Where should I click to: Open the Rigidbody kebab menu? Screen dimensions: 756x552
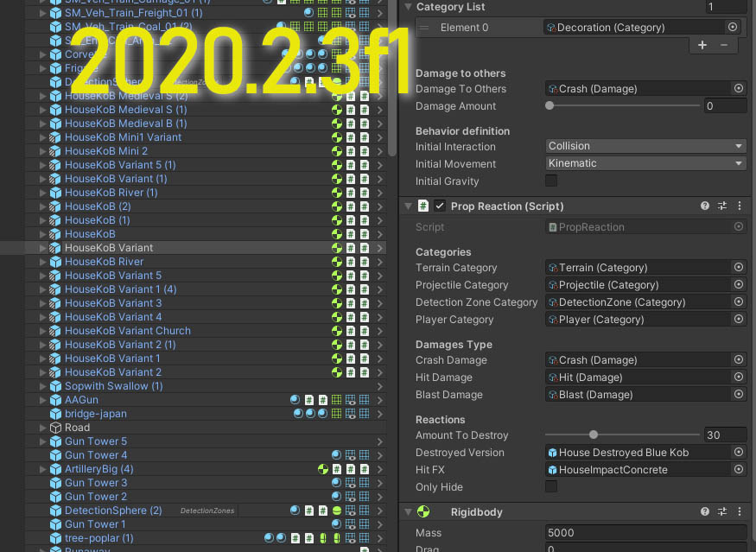(739, 511)
